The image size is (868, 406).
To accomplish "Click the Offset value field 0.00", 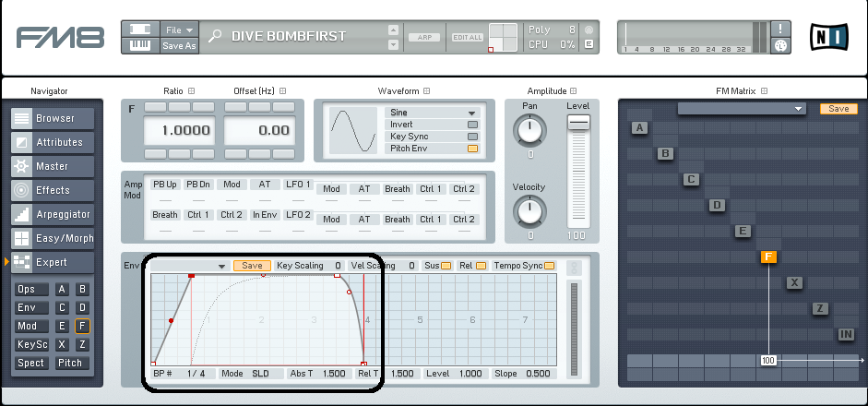I will (259, 131).
